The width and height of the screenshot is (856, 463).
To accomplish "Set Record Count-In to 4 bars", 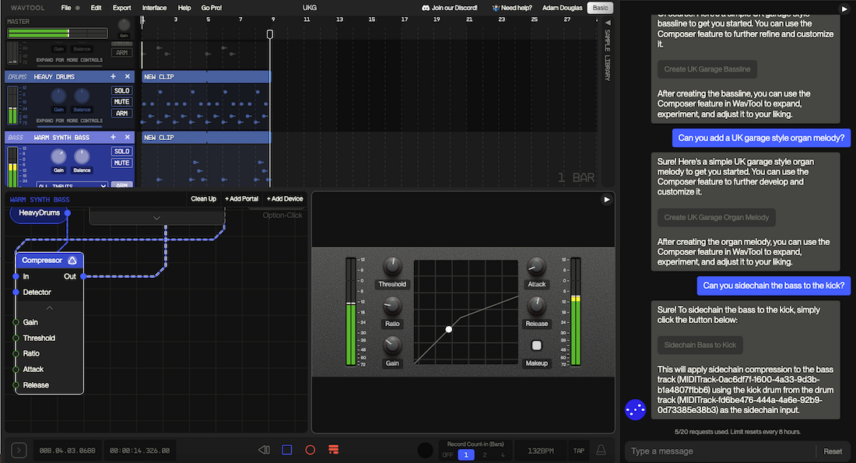I will coord(503,455).
